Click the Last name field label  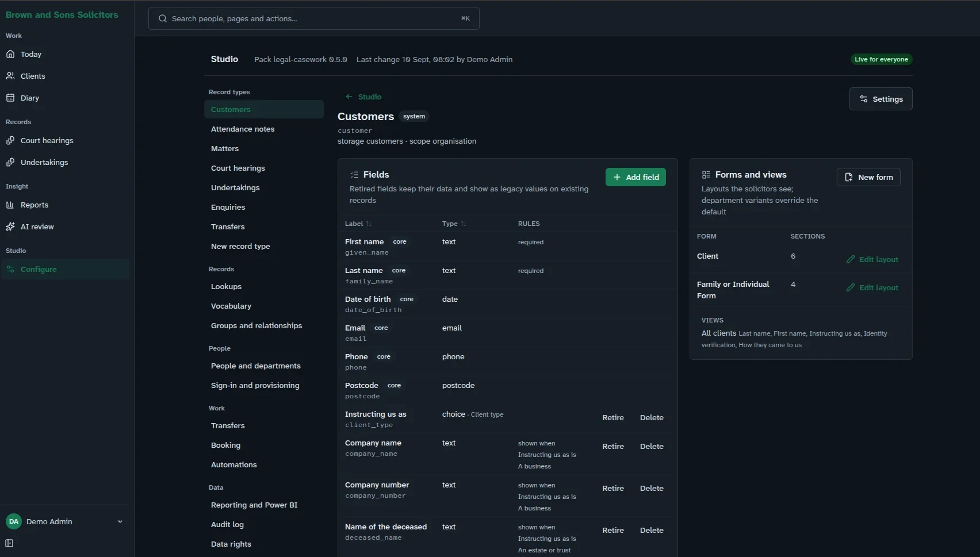coord(363,270)
